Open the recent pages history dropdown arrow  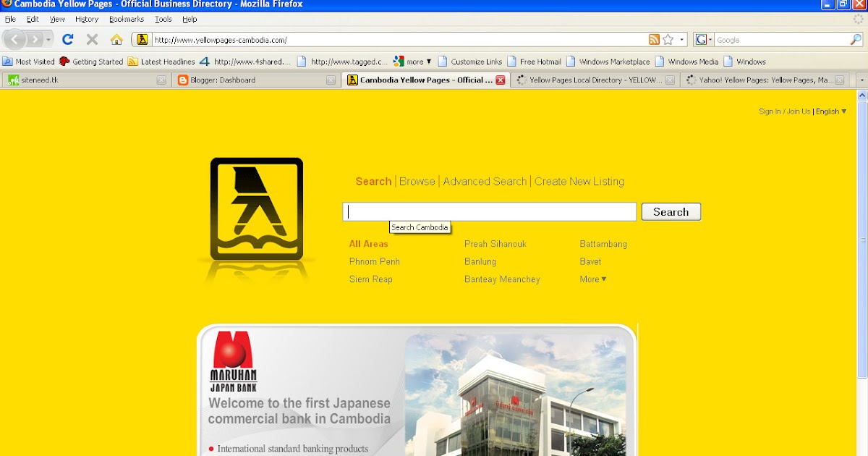coord(48,40)
